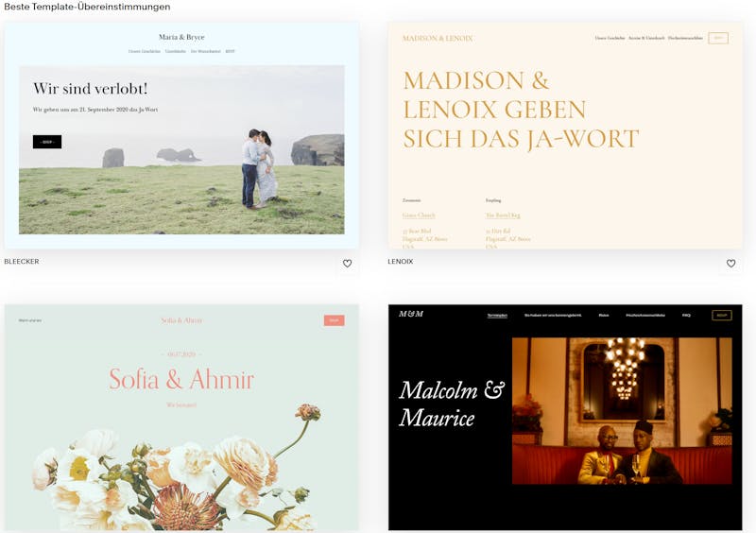The width and height of the screenshot is (756, 533).
Task: Open the Malcolm & Maurice template thumbnail
Action: pyautogui.click(x=565, y=418)
